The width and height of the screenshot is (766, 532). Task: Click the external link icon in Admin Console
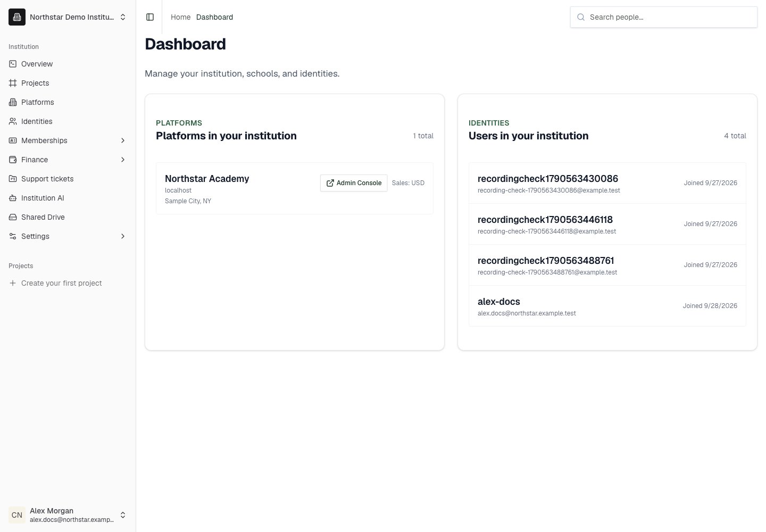point(330,183)
